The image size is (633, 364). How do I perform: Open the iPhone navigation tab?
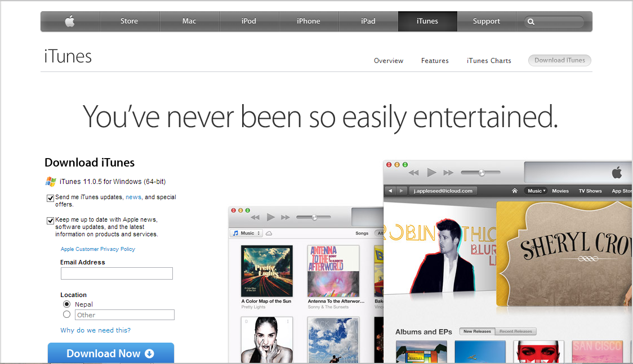pos(309,21)
